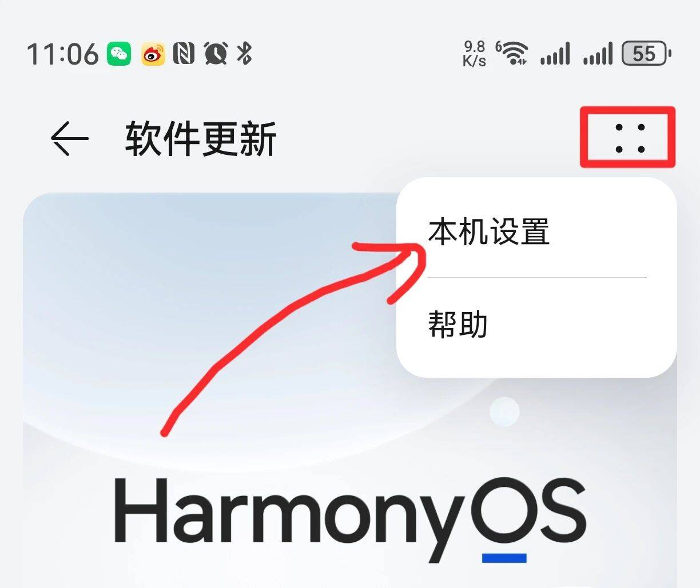
Task: Tap the Bluetooth status icon
Action: coord(245,54)
